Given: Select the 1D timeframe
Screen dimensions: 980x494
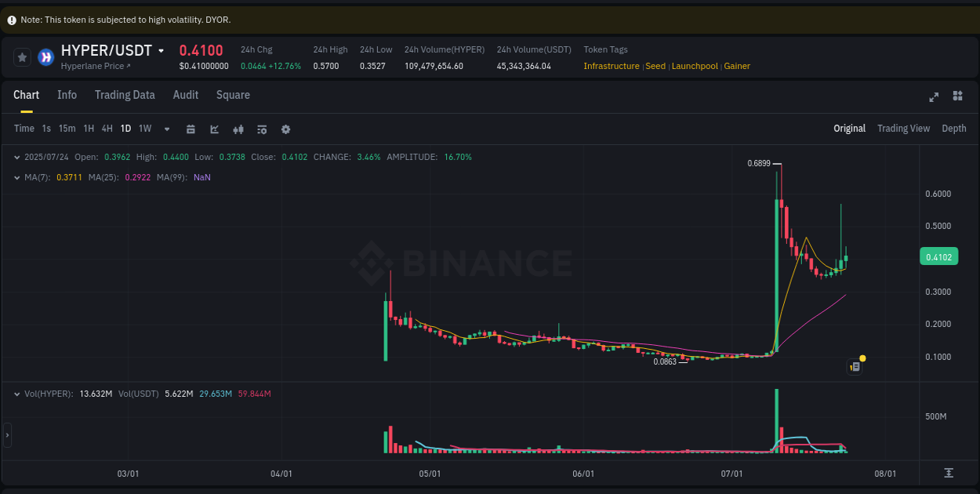Looking at the screenshot, I should pyautogui.click(x=125, y=129).
